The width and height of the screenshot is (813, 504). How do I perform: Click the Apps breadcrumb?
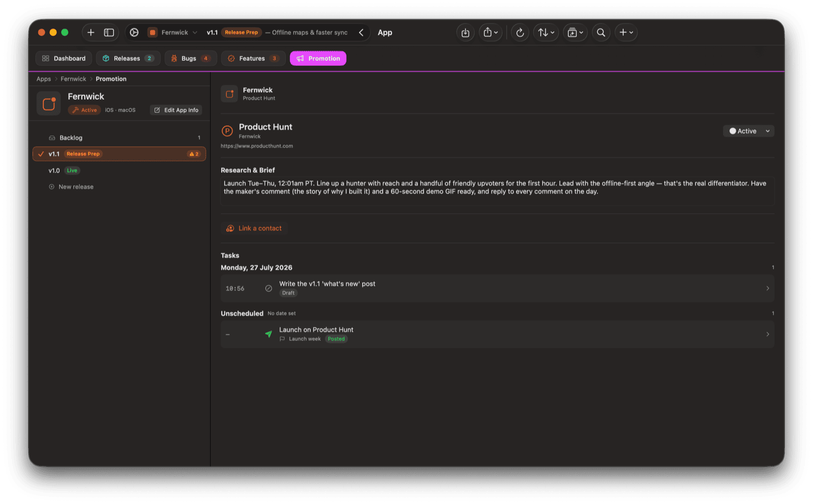[44, 79]
